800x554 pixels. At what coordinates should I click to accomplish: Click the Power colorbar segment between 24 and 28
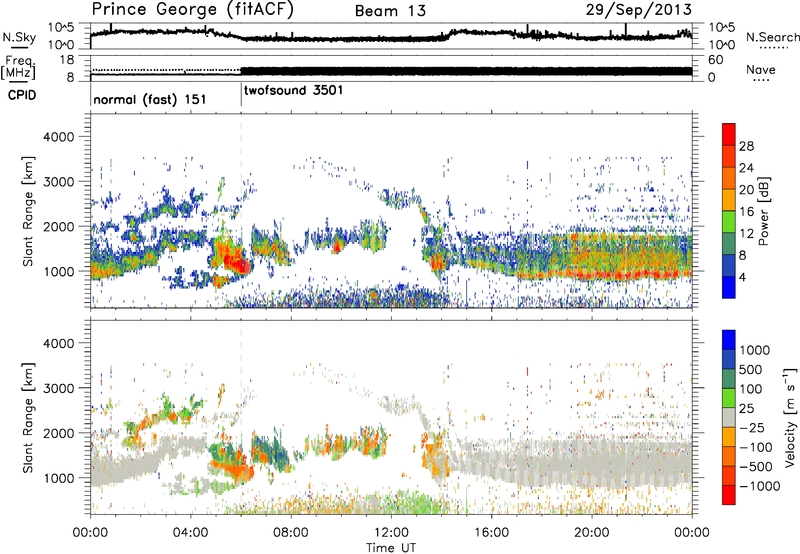click(x=729, y=157)
